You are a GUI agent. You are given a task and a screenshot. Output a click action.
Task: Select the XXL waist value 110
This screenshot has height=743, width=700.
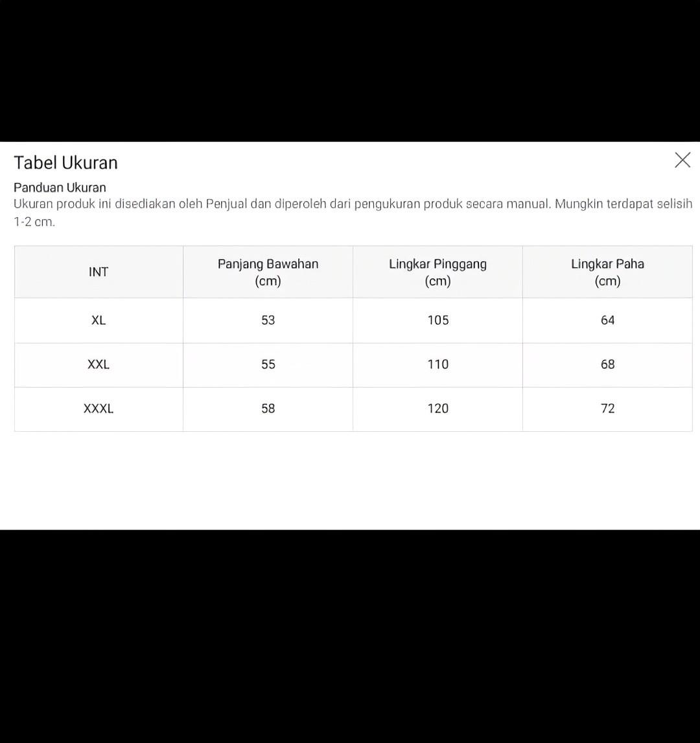click(437, 364)
